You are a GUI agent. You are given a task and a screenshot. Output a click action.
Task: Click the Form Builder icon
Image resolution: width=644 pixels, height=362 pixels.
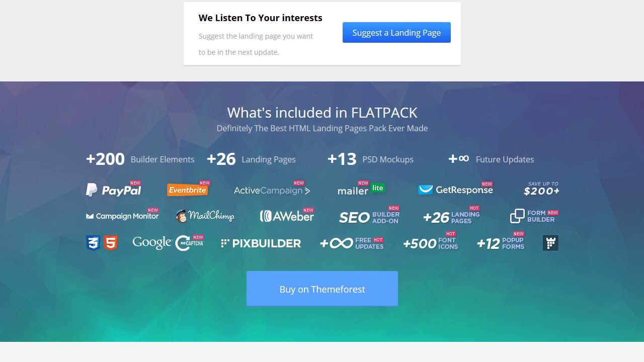(x=517, y=216)
